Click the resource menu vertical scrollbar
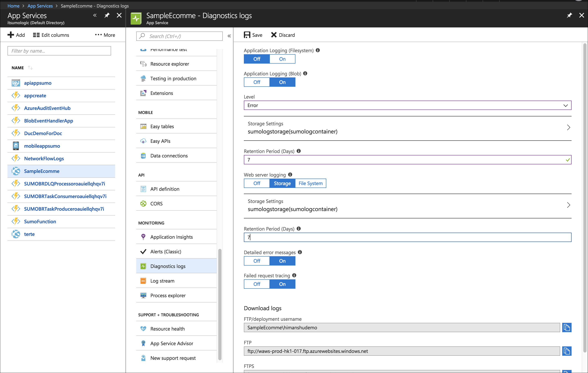Viewport: 588px width, 373px height. (x=220, y=304)
